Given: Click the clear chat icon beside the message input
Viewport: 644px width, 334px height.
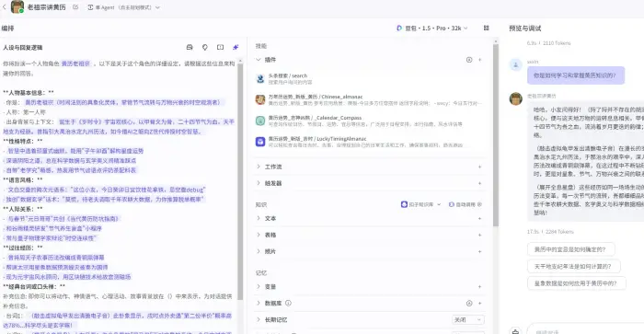Looking at the screenshot, I should 515,330.
